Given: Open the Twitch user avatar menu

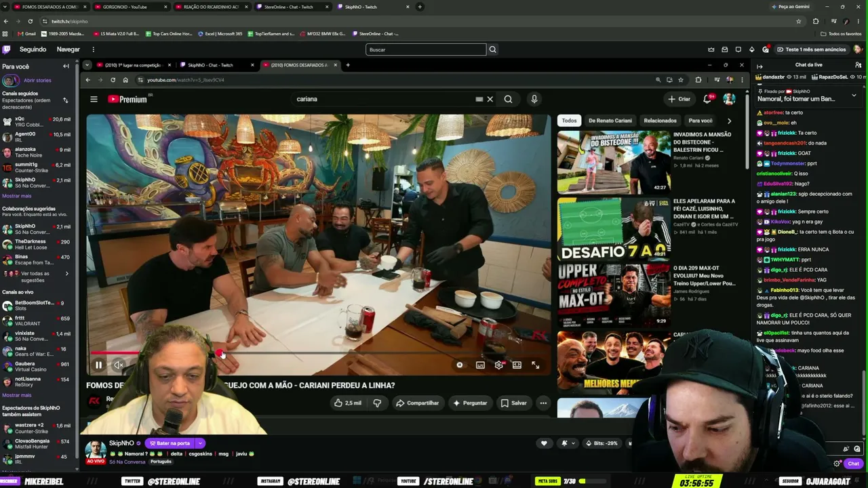Looking at the screenshot, I should coord(859,49).
